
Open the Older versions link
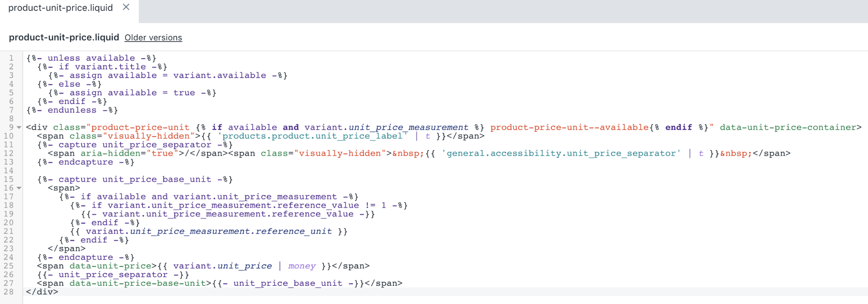pyautogui.click(x=153, y=38)
